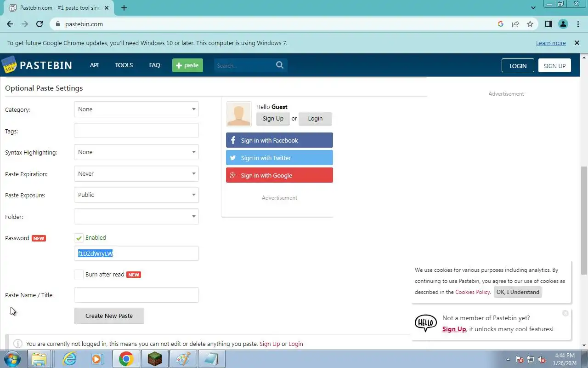Bookmark this page with star icon
Image resolution: width=588 pixels, height=368 pixels.
(x=530, y=24)
